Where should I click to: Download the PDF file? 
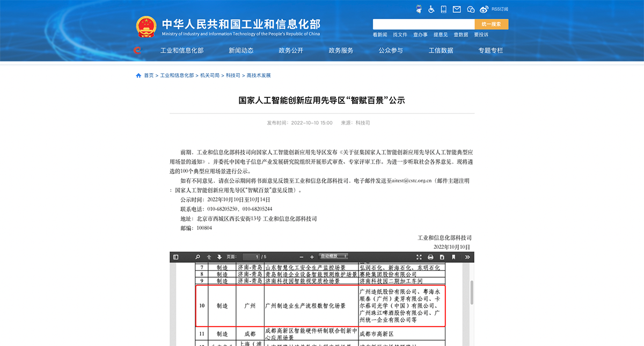point(442,257)
